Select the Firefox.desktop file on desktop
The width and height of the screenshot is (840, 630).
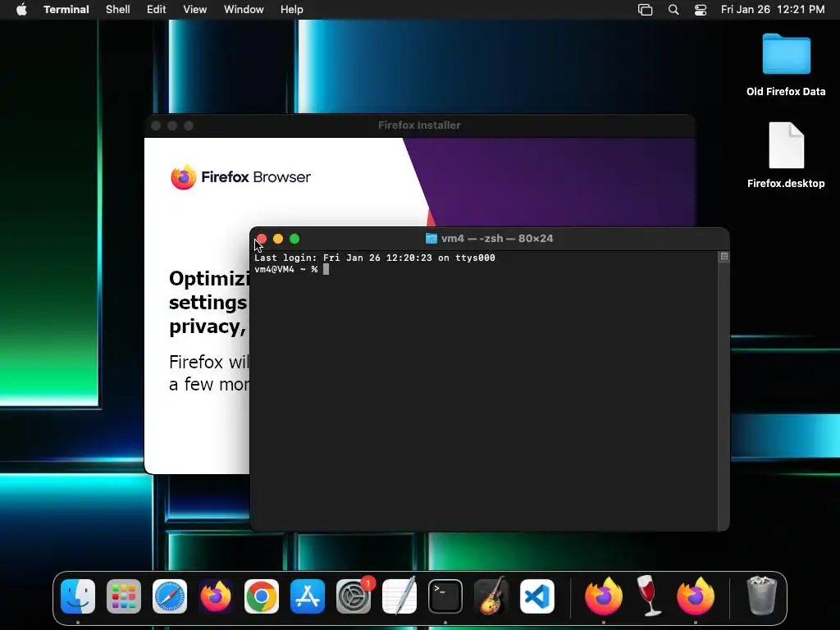[786, 156]
